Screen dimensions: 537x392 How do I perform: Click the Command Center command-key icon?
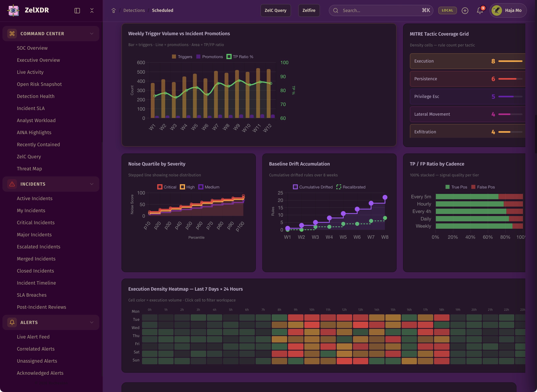tap(12, 33)
